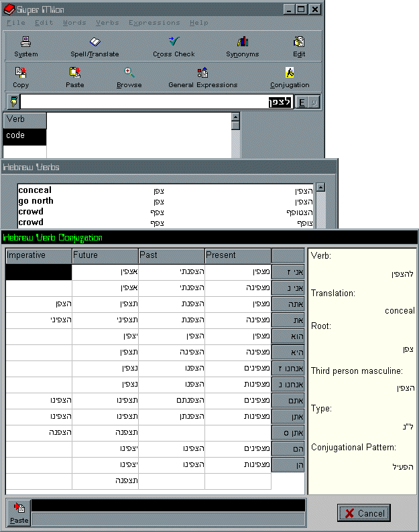The image size is (419, 532).
Task: Select the black Imperative cell in first row
Action: (39, 272)
